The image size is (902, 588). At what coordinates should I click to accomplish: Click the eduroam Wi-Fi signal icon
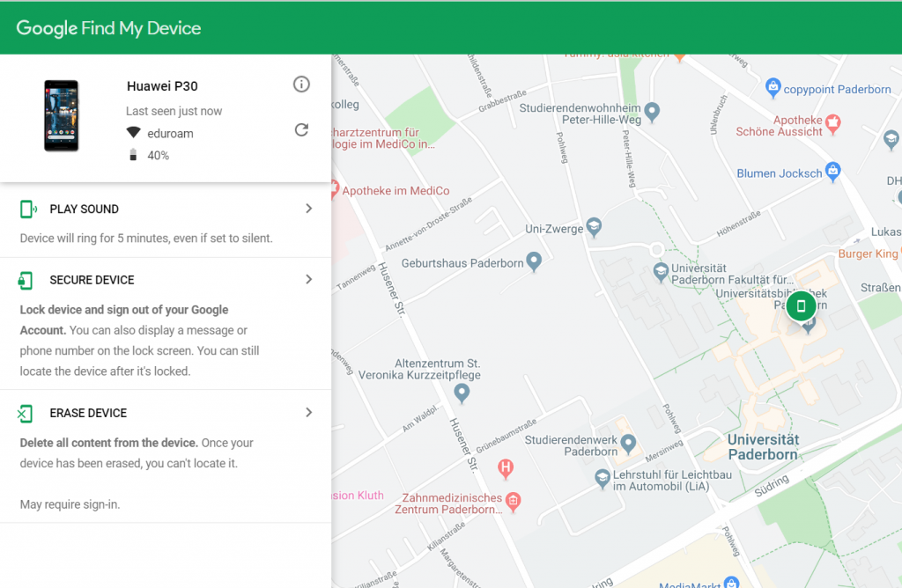point(134,133)
